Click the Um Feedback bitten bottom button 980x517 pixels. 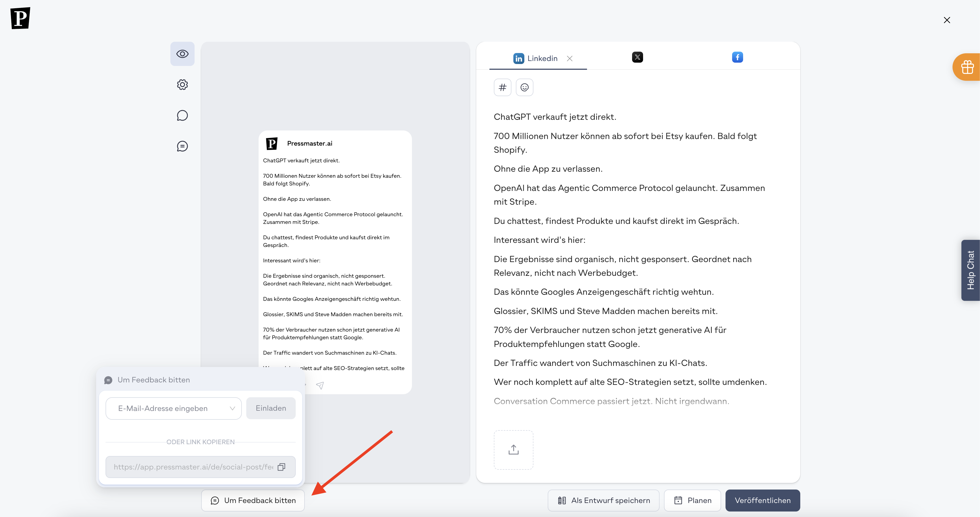[253, 500]
